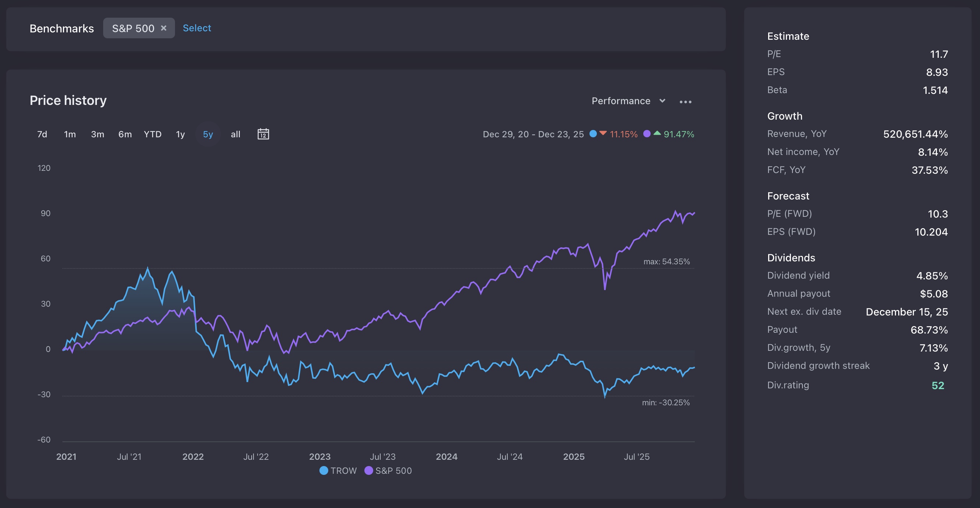
Task: Switch chart range to 7d
Action: (42, 134)
